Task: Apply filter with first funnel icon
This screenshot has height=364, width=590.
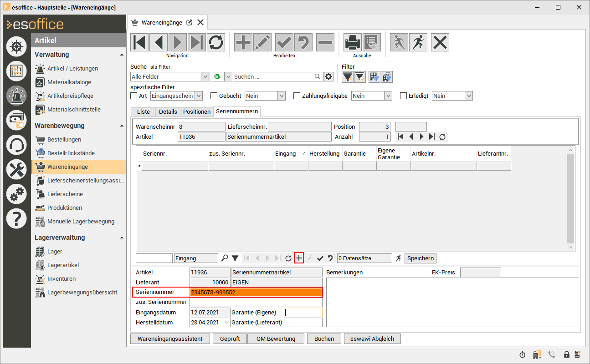Action: tap(348, 77)
